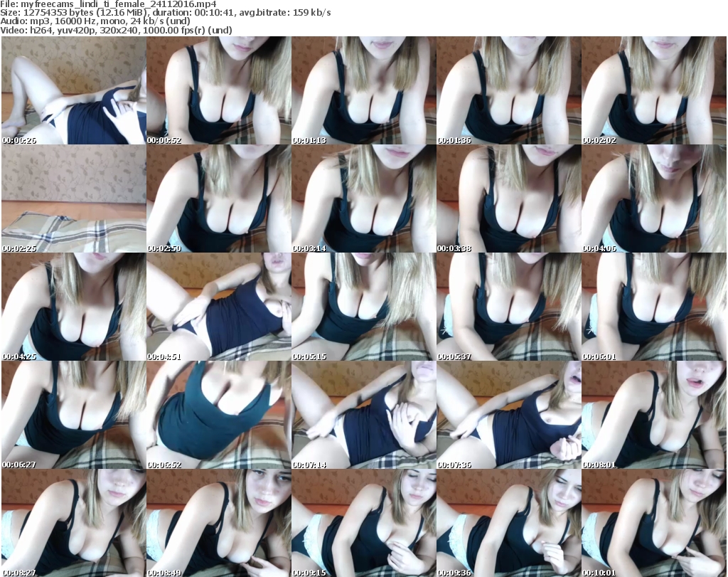Choose the frame stamped 00:02:02
The width and height of the screenshot is (728, 577).
pyautogui.click(x=653, y=90)
